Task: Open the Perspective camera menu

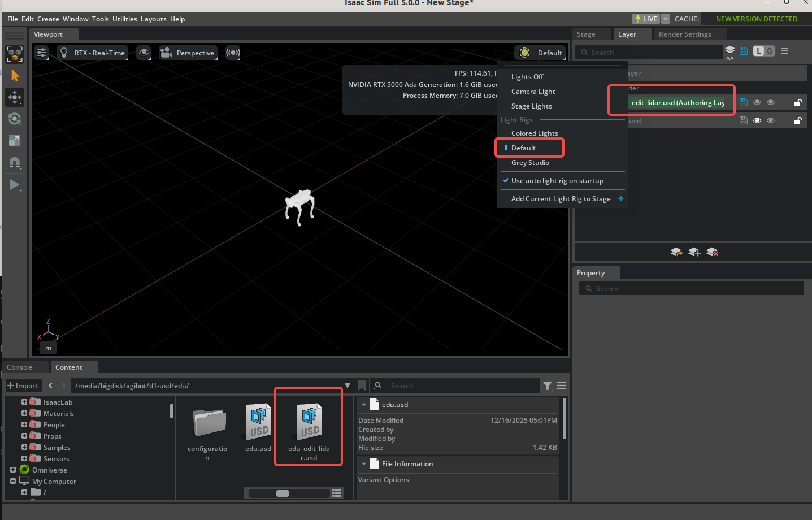Action: [x=188, y=53]
